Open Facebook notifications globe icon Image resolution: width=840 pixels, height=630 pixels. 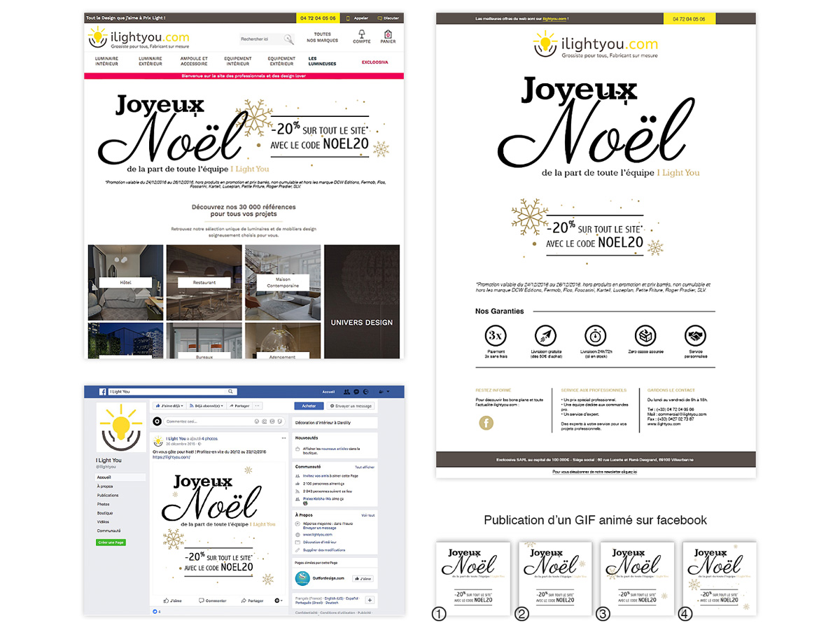click(366, 392)
